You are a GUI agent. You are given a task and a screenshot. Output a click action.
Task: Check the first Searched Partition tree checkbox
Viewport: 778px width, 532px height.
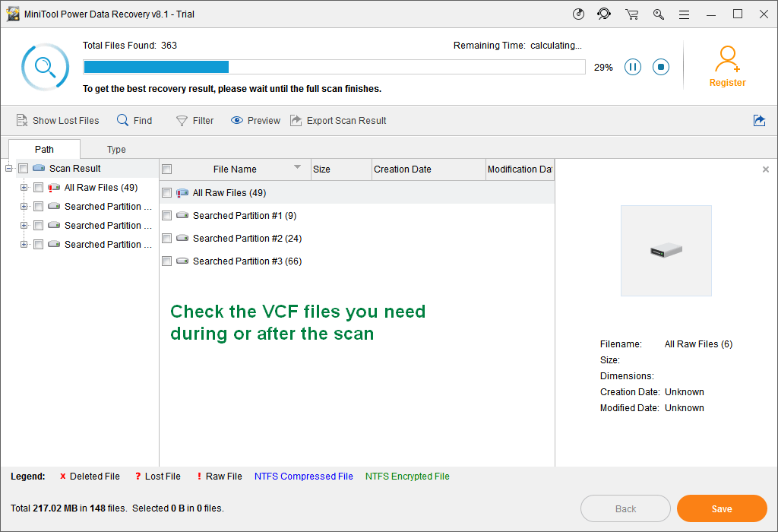(38, 207)
